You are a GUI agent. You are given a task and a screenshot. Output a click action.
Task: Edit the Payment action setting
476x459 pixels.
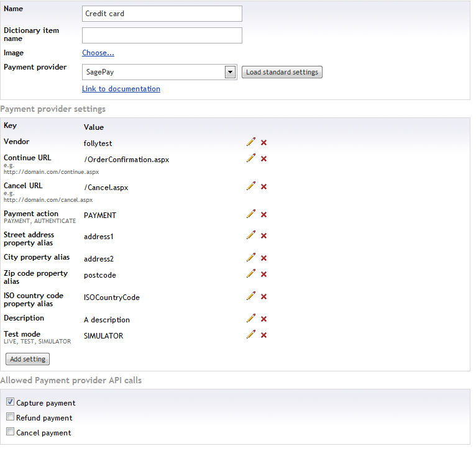(251, 214)
